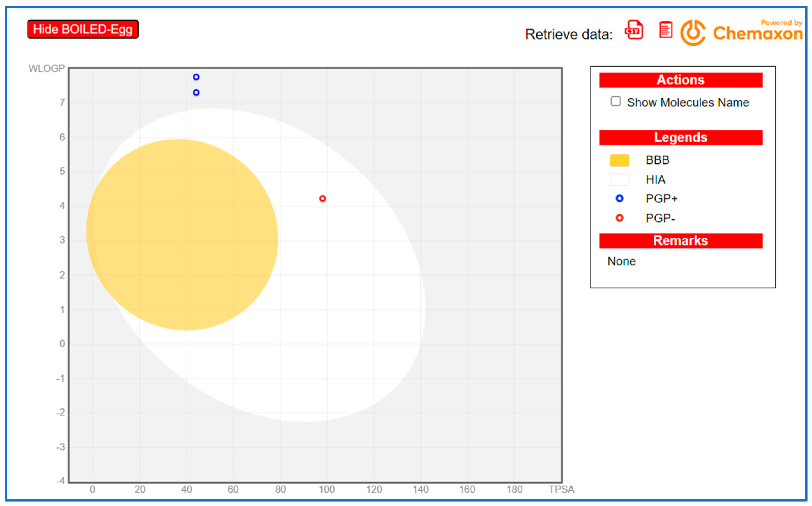Click the lower blue PGP+ data point
The image size is (812, 506).
point(196,93)
